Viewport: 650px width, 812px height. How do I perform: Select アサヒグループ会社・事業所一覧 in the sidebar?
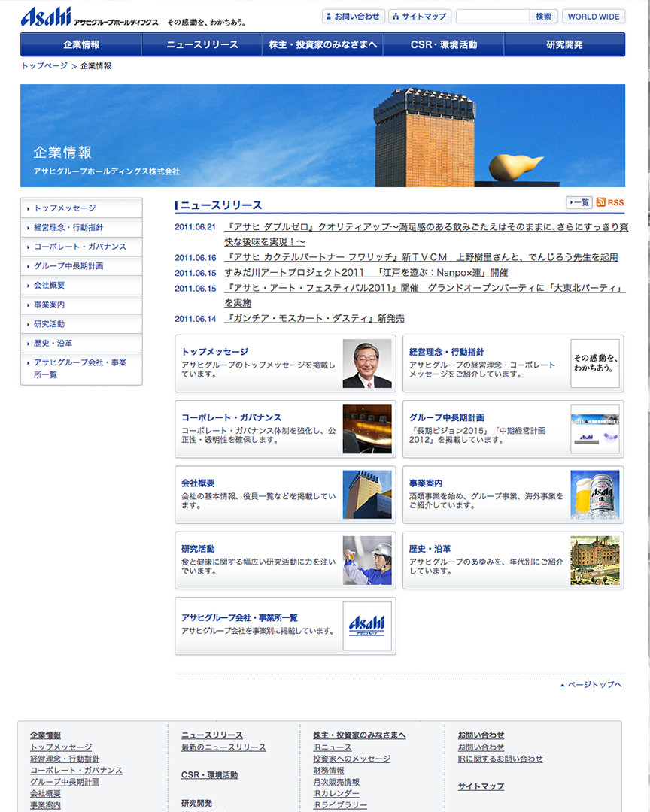coord(81,368)
